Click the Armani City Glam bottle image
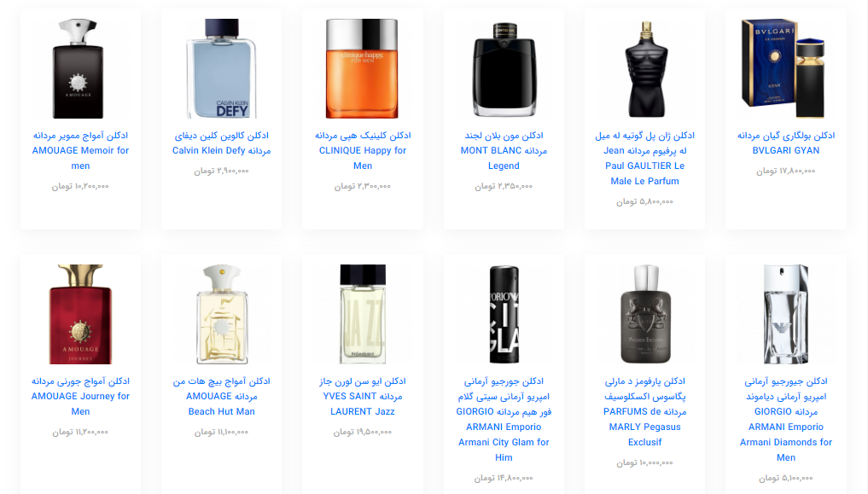Image resolution: width=868 pixels, height=494 pixels. coord(504,314)
